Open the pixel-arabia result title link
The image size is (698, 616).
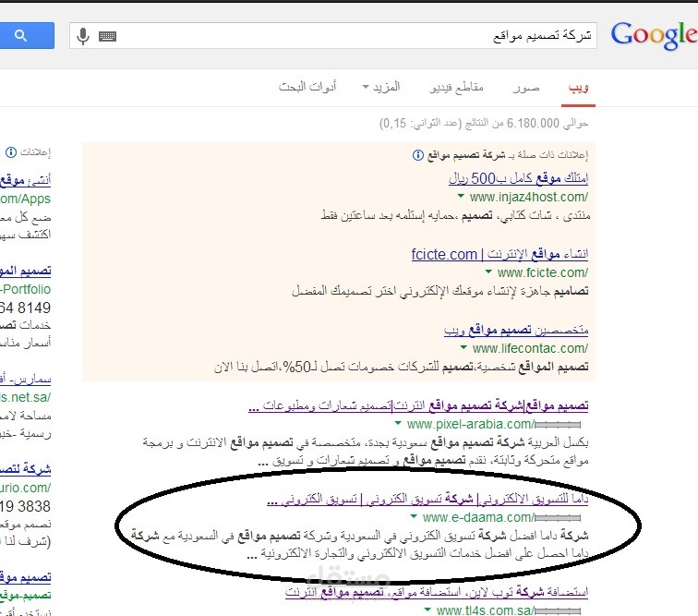tap(418, 405)
